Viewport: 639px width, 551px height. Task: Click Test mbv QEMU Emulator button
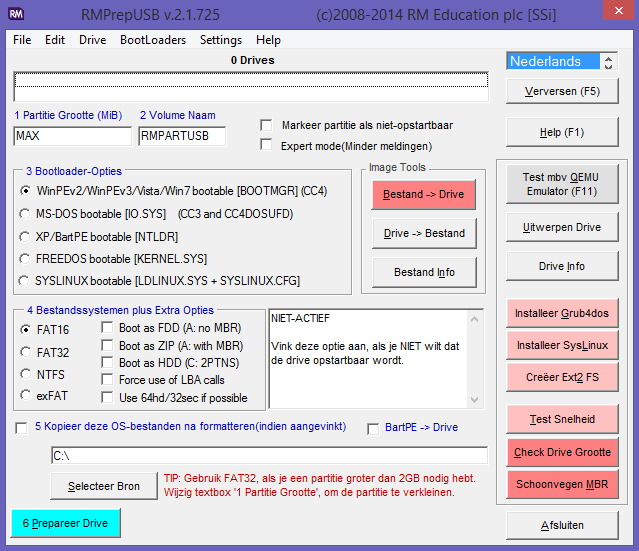pos(561,184)
